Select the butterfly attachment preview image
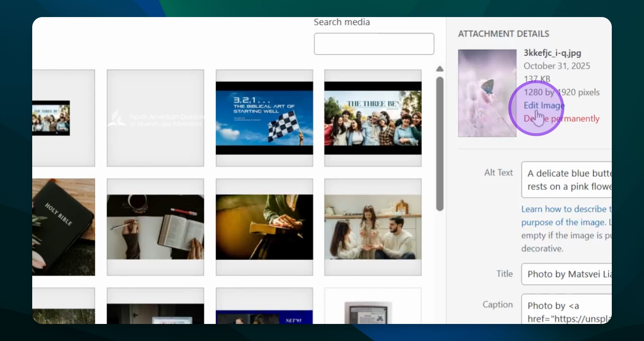Viewport: 644px width, 341px height. point(487,93)
